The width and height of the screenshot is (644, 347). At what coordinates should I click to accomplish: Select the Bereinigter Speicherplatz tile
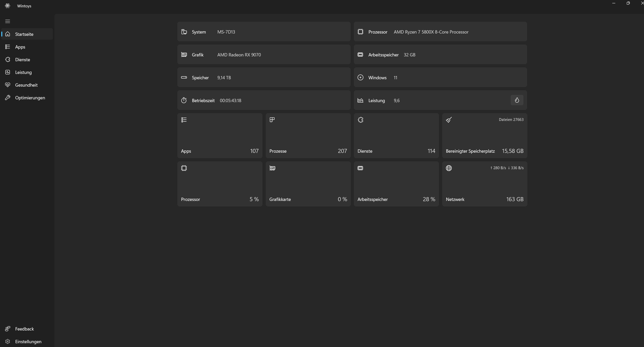tap(484, 136)
